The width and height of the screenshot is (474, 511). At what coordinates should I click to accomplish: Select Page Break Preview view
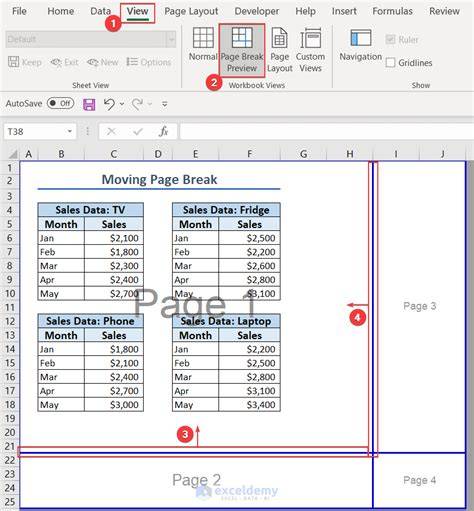coord(242,50)
